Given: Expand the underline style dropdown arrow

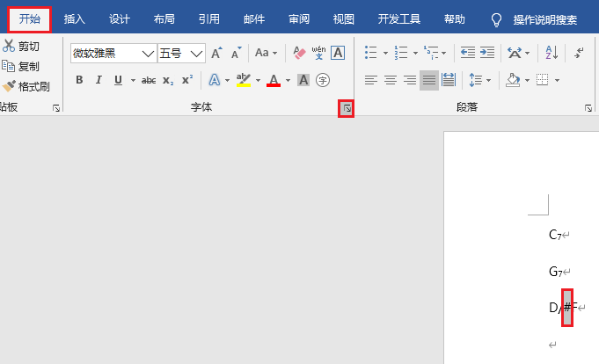Looking at the screenshot, I should click(x=133, y=80).
